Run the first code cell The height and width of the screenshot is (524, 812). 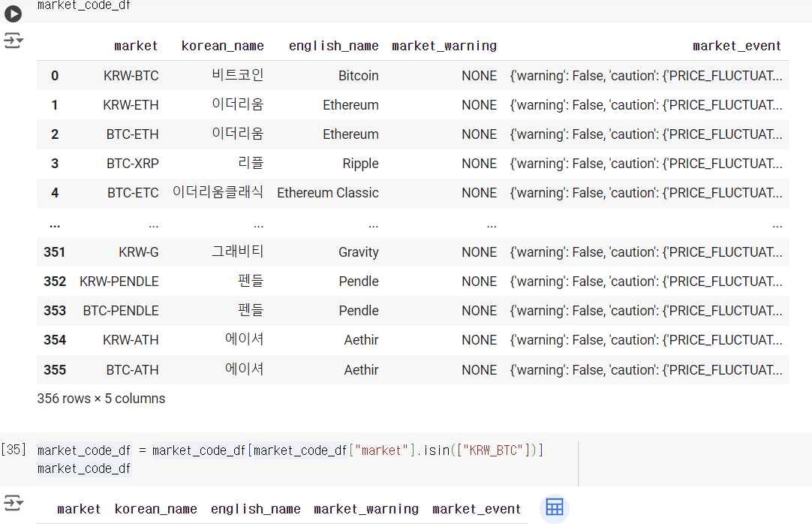click(13, 14)
